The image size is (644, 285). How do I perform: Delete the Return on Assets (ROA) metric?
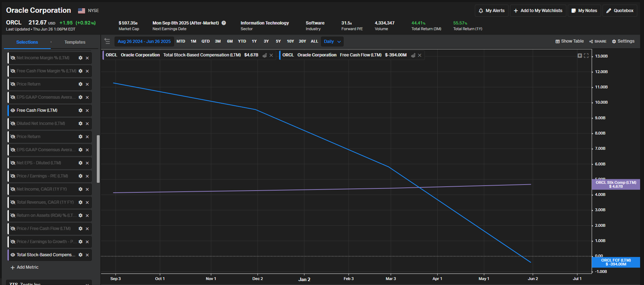tap(87, 215)
